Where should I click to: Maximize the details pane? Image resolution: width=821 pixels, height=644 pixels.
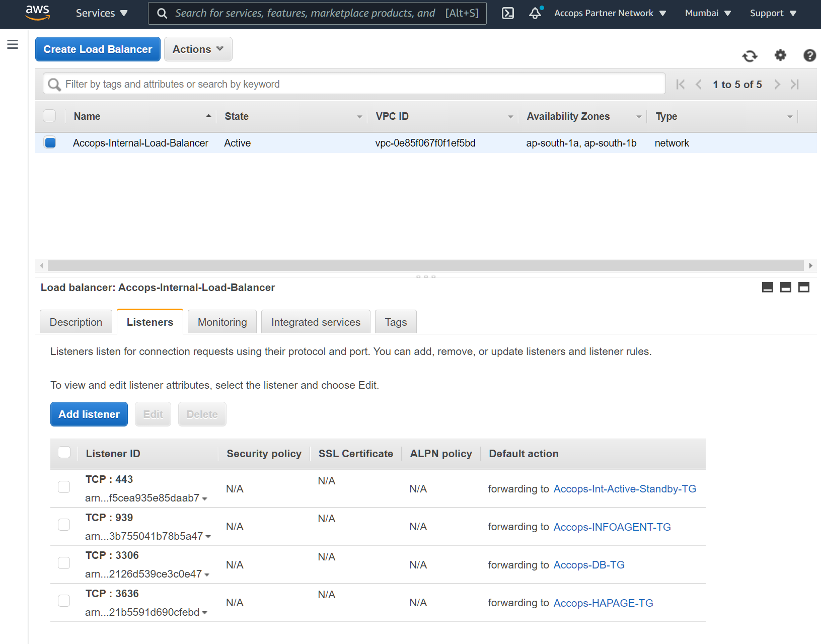(x=804, y=288)
